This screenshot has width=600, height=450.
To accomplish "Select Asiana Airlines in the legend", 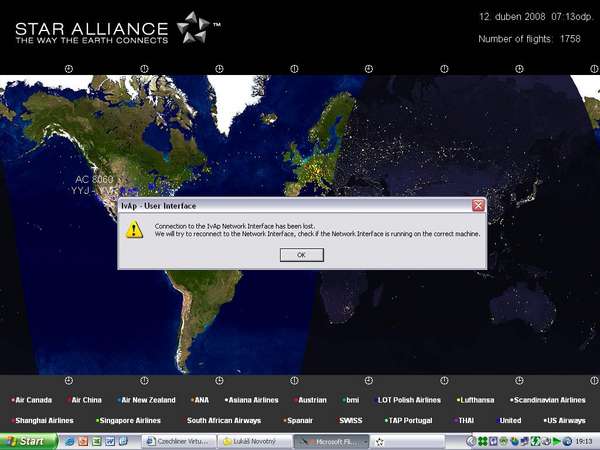I will pyautogui.click(x=251, y=400).
